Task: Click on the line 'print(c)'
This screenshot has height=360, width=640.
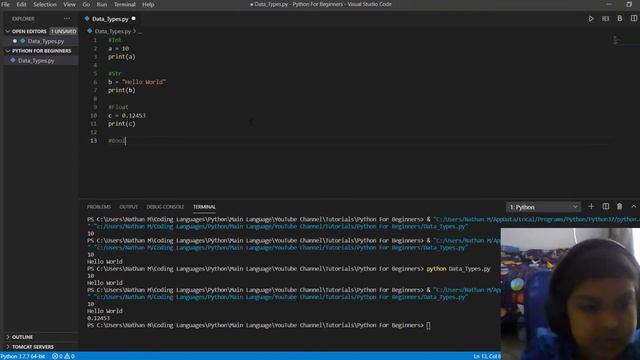Action: pyautogui.click(x=122, y=124)
